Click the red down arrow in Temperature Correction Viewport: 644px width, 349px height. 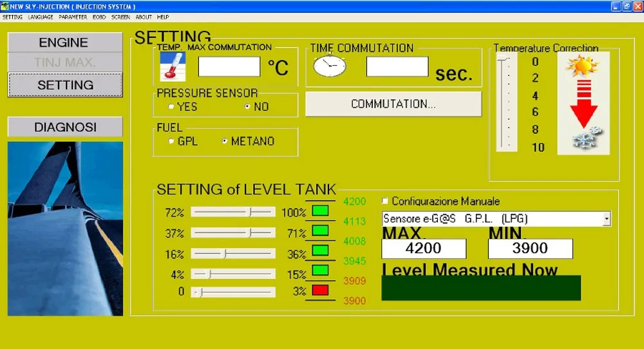click(583, 104)
